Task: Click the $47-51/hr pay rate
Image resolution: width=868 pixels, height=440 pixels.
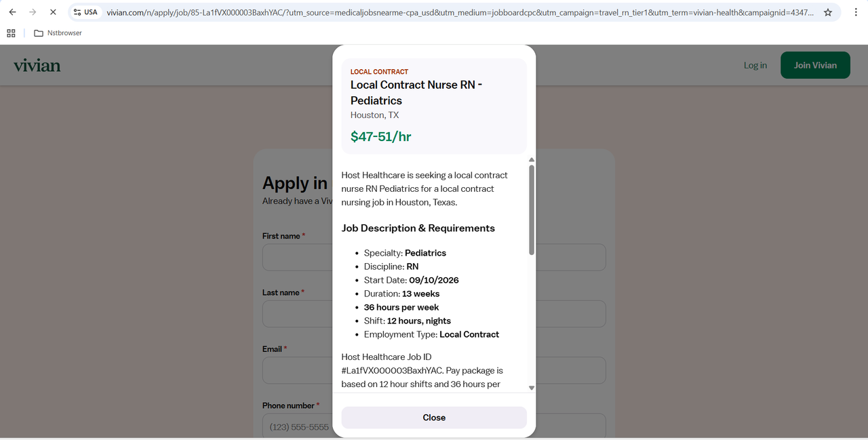Action: 380,136
